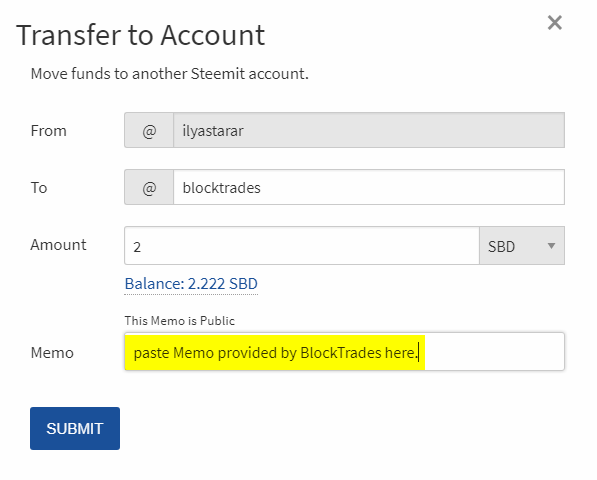Click the Memo label
597x480 pixels.
point(52,353)
